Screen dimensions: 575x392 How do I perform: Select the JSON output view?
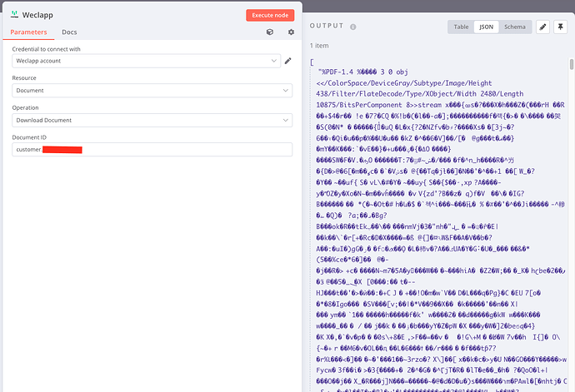(487, 27)
